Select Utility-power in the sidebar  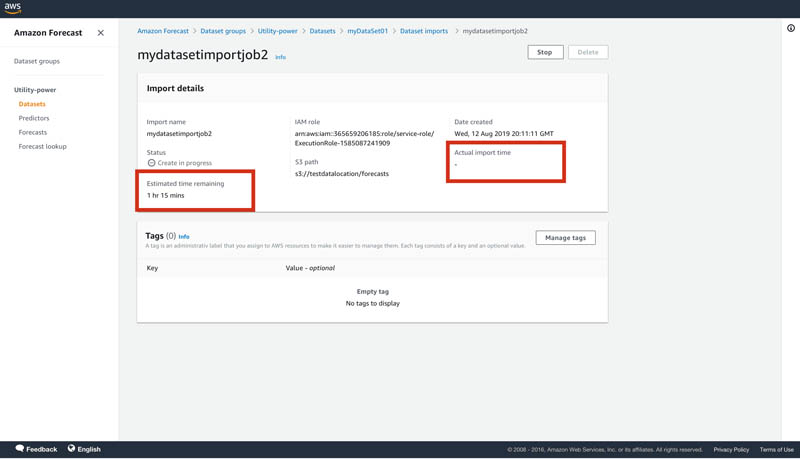pos(35,90)
